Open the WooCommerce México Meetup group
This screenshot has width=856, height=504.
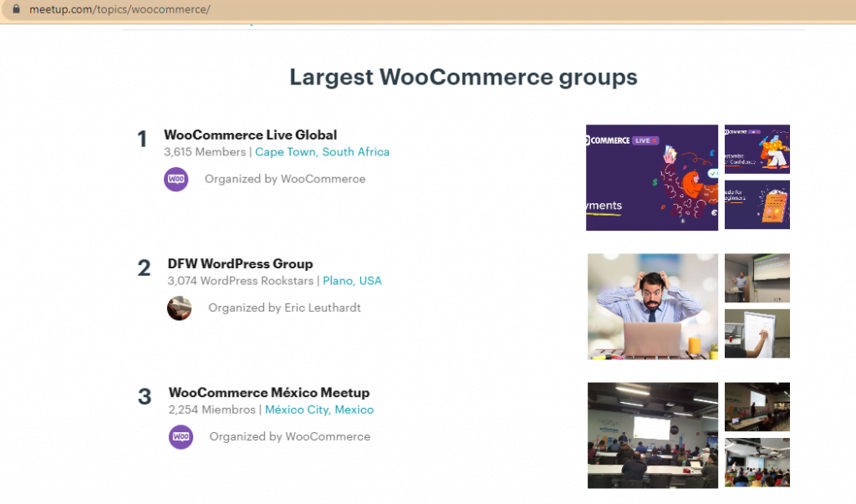click(269, 393)
